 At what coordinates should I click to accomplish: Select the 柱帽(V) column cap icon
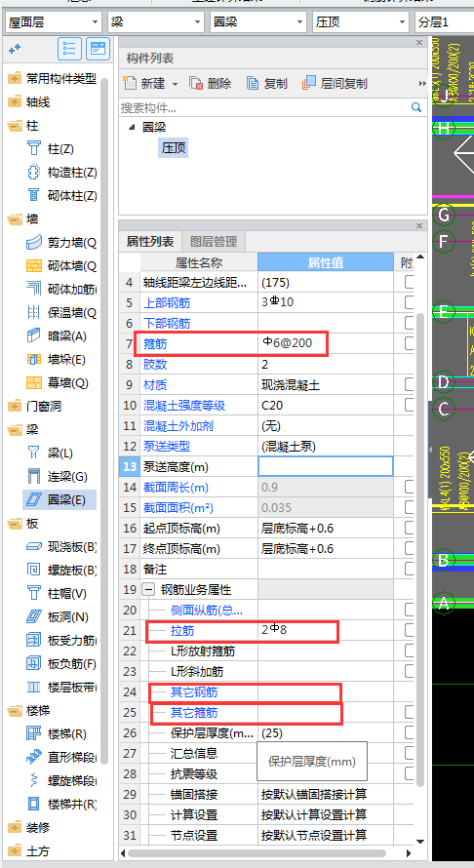(34, 593)
